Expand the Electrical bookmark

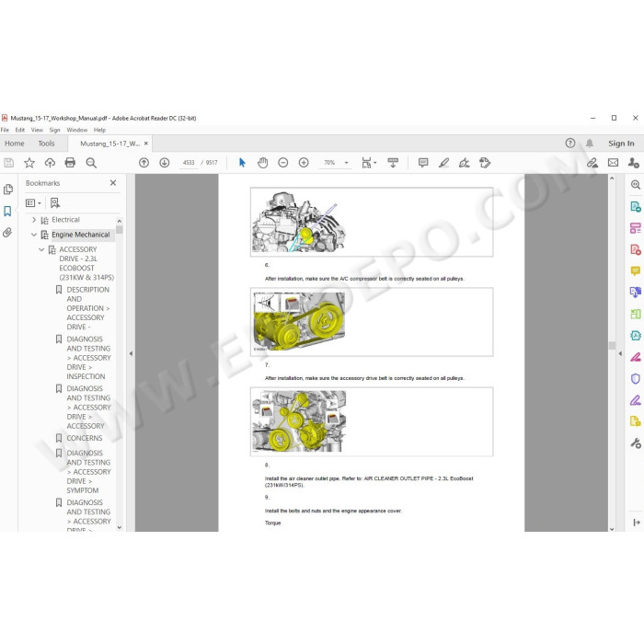point(34,220)
